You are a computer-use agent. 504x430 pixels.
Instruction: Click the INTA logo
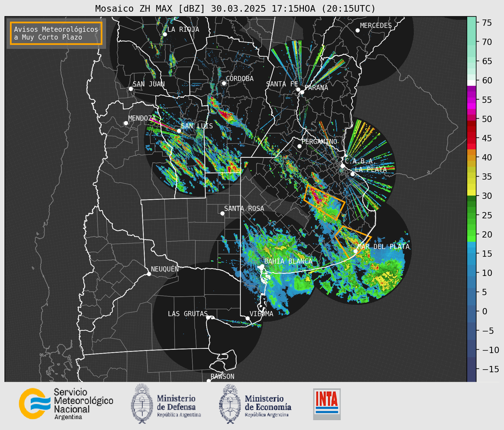tap(327, 404)
